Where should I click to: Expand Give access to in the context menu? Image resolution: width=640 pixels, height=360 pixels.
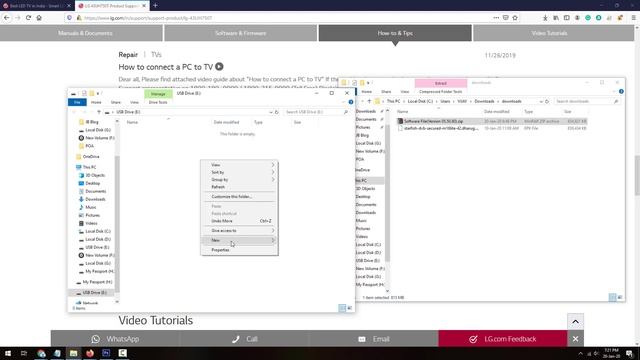point(240,231)
